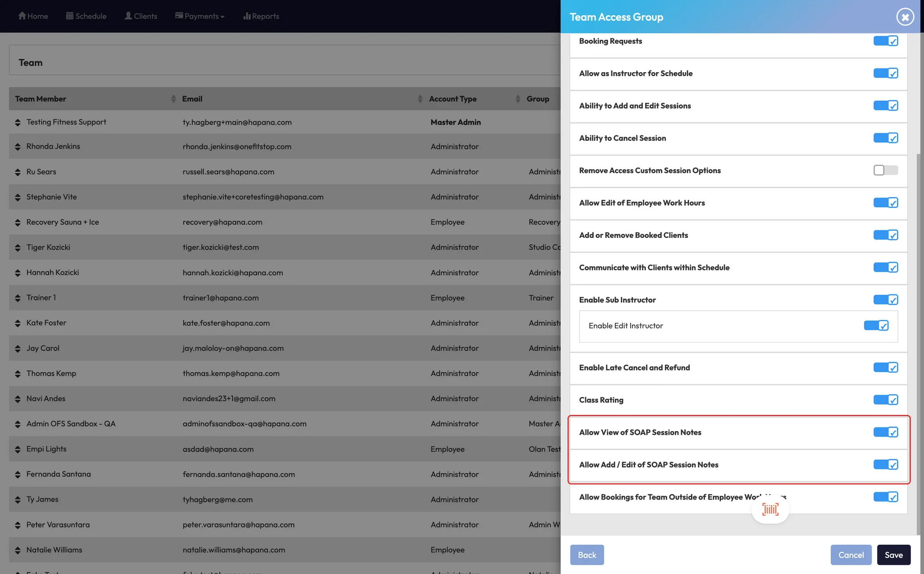Click the Back button

587,555
